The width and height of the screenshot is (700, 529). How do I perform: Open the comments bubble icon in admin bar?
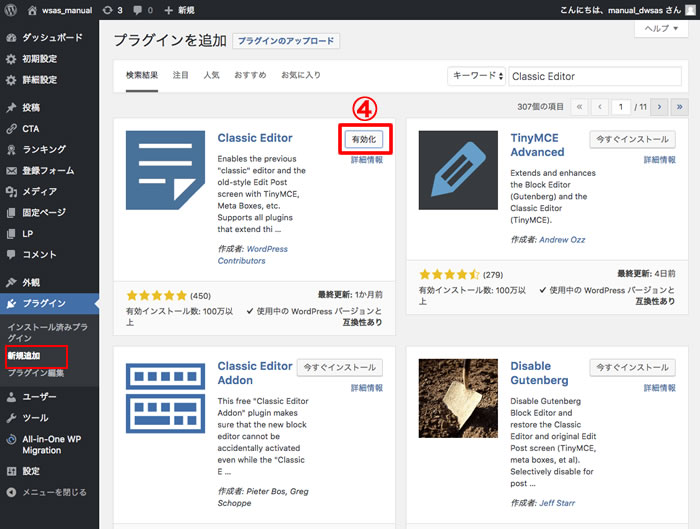[x=139, y=10]
